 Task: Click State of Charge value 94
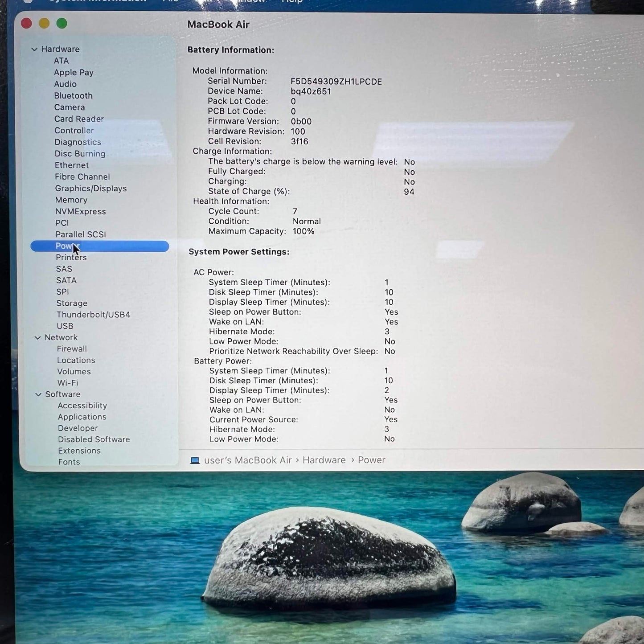409,192
